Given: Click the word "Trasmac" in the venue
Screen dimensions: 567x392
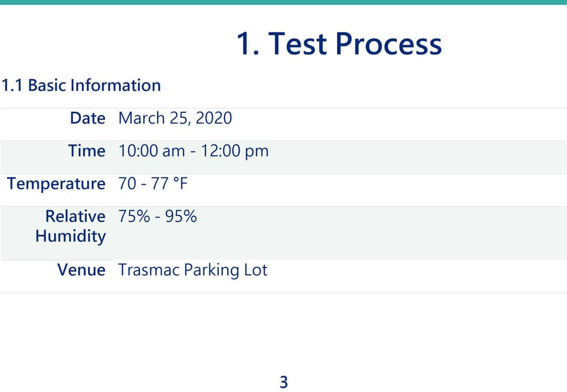Looking at the screenshot, I should tap(148, 270).
